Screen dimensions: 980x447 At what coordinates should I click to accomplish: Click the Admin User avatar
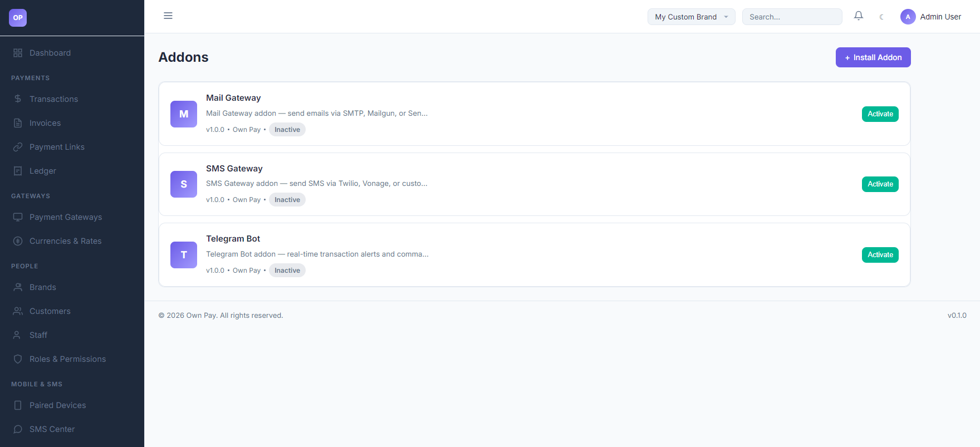point(908,17)
